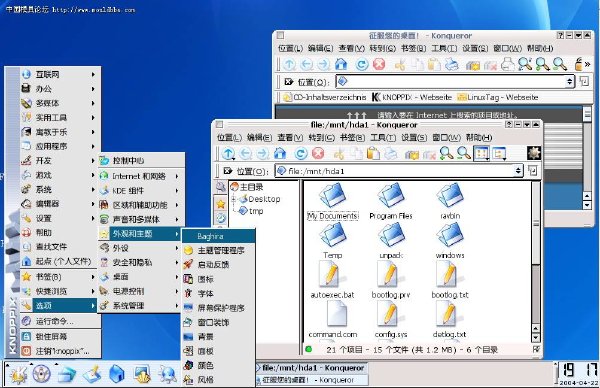Click the bookmarks star icon in Konqueror sidebar

220,204
